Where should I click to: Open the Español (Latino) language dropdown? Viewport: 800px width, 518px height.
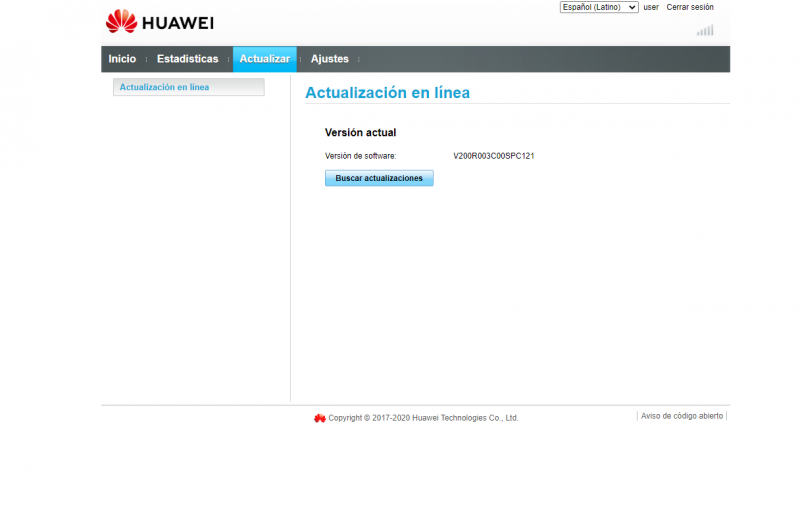click(598, 7)
